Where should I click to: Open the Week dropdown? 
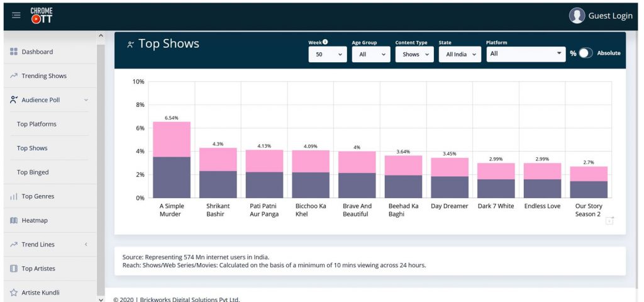tap(327, 55)
